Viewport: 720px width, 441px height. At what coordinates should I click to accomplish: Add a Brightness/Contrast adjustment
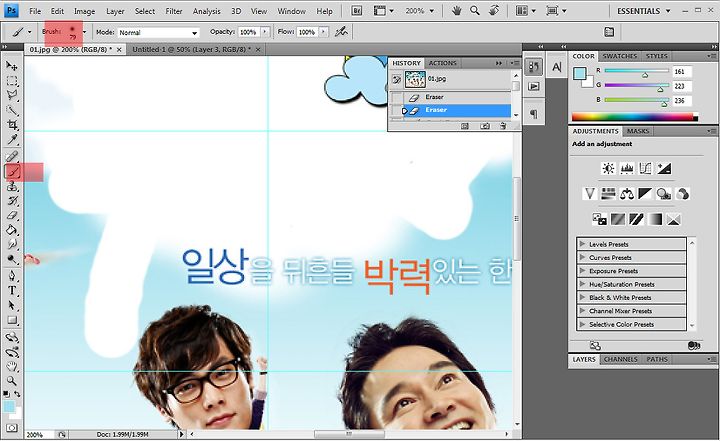pyautogui.click(x=608, y=169)
